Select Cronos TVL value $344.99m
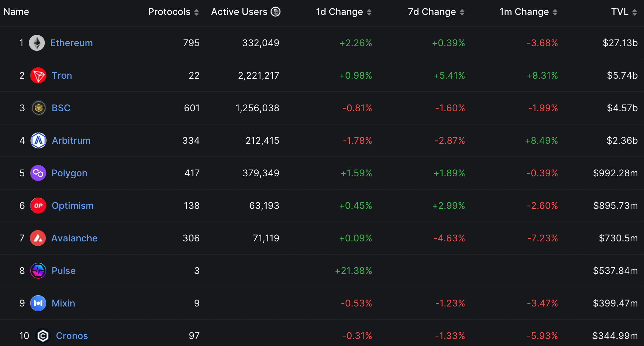 [x=615, y=336]
